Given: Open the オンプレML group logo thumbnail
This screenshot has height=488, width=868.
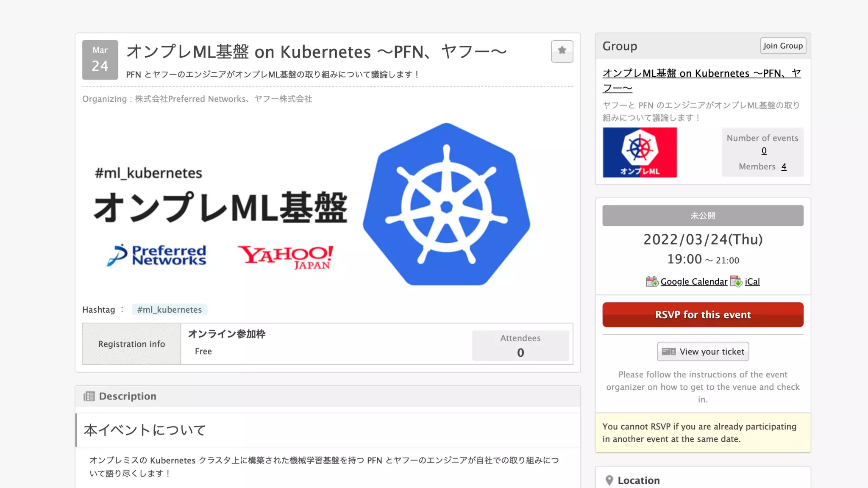Looking at the screenshot, I should (640, 152).
